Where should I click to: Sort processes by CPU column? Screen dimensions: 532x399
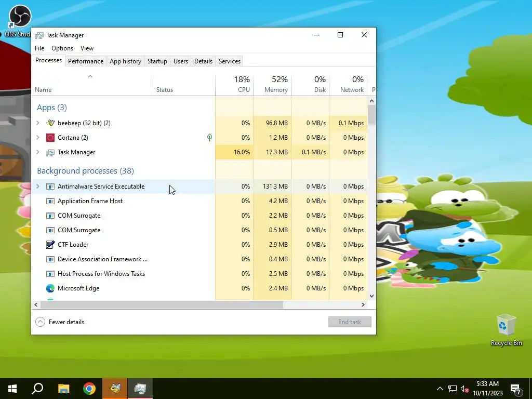(234, 85)
